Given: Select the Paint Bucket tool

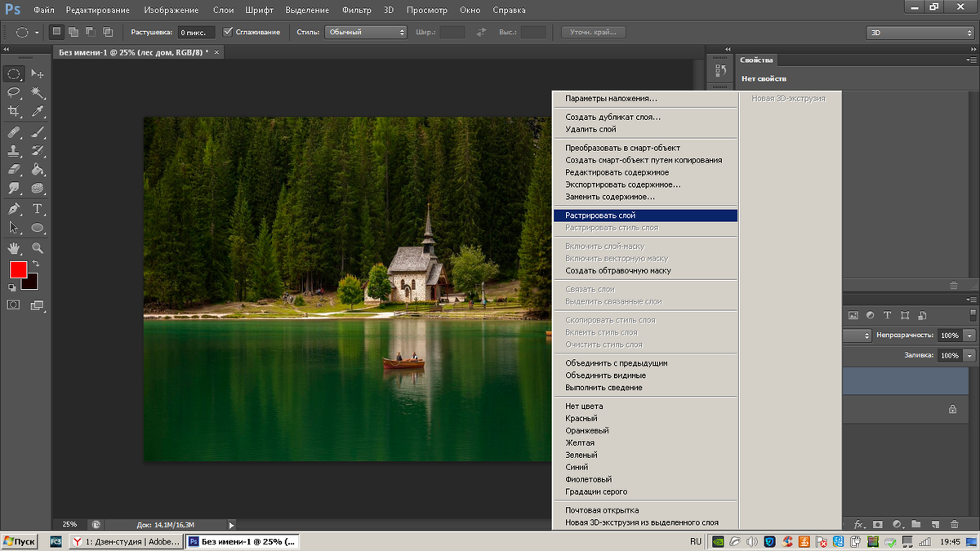Looking at the screenshot, I should (38, 170).
